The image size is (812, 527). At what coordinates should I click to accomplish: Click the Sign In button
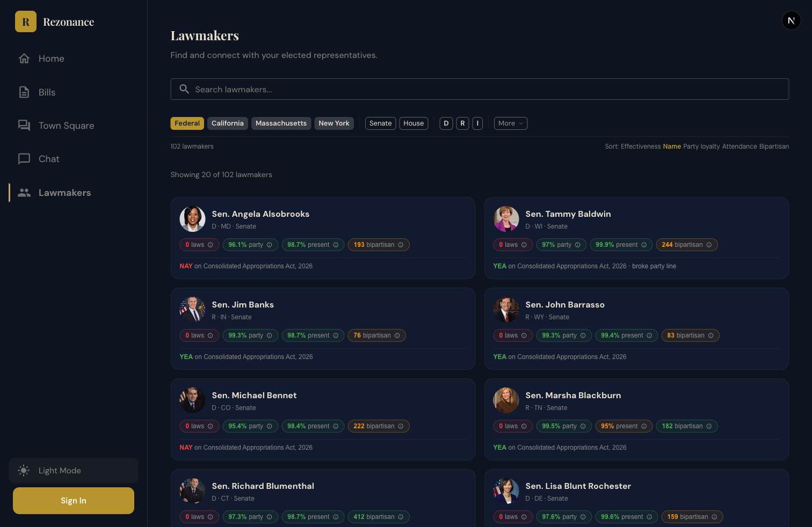coord(74,501)
